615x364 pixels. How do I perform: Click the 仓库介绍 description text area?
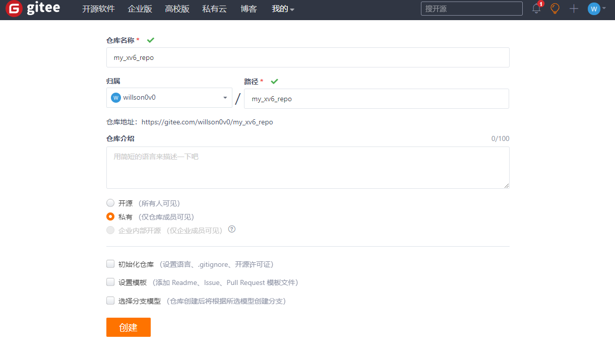click(x=307, y=168)
